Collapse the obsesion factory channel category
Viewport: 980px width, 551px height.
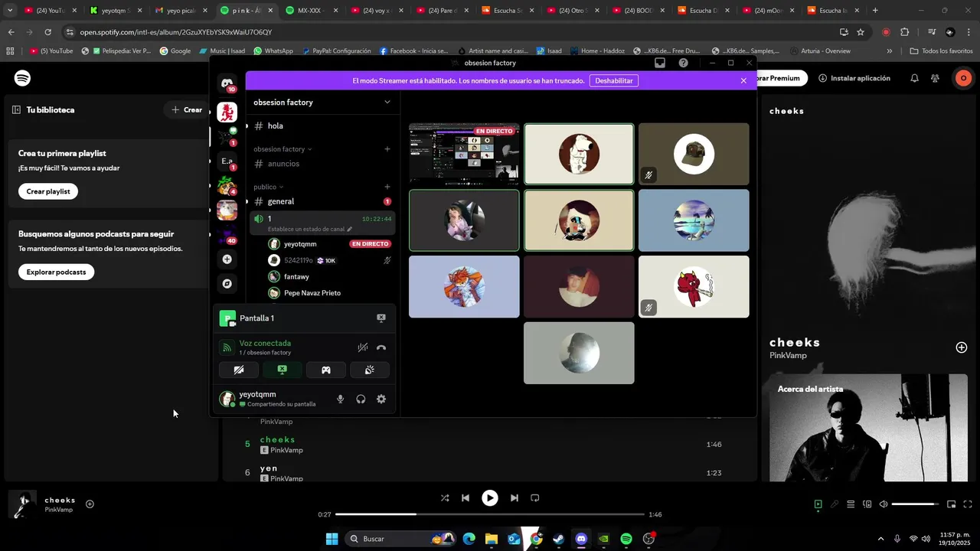pos(283,149)
